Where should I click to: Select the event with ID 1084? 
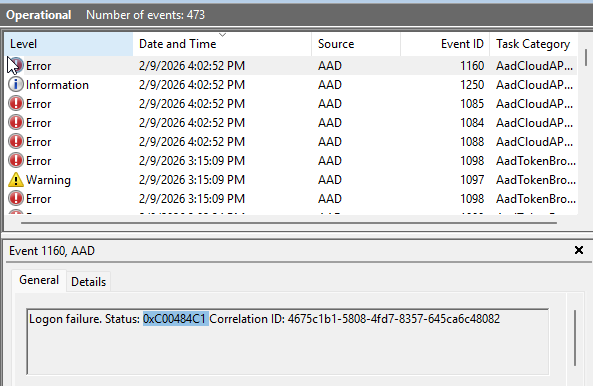tap(291, 122)
